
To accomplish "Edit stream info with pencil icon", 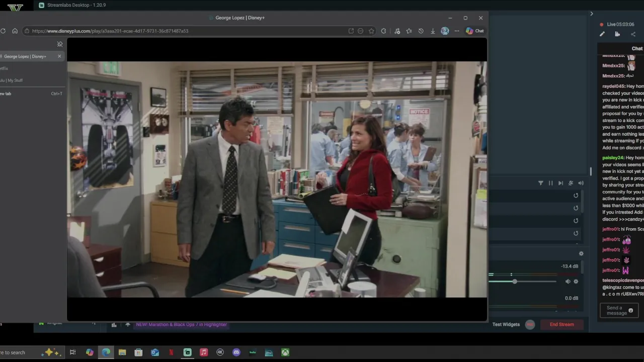I will 602,34.
